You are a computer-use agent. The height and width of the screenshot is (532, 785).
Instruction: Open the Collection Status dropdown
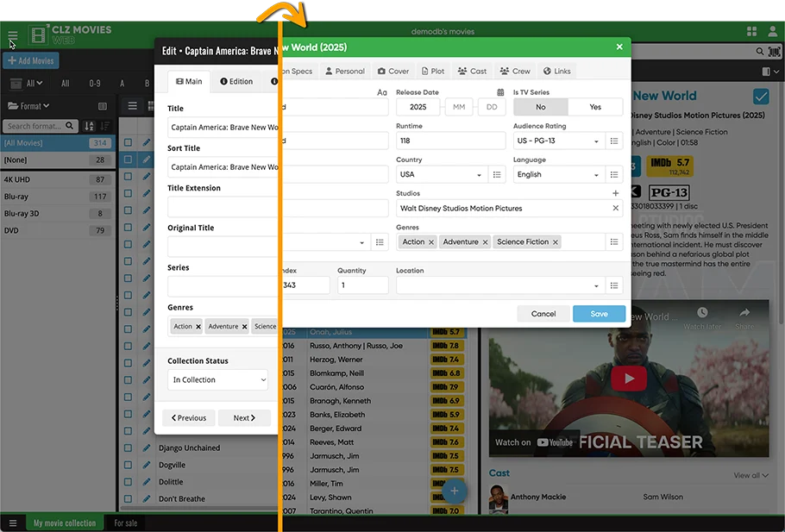point(217,380)
